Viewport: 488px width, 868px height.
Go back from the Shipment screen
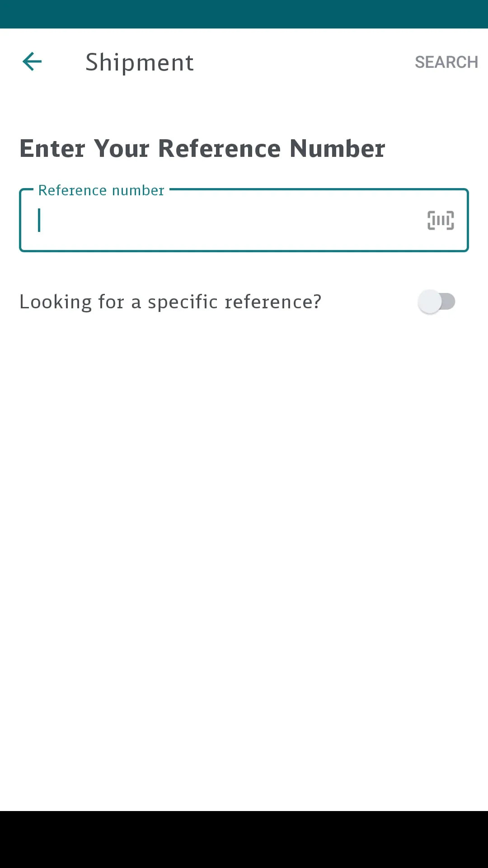click(x=32, y=61)
